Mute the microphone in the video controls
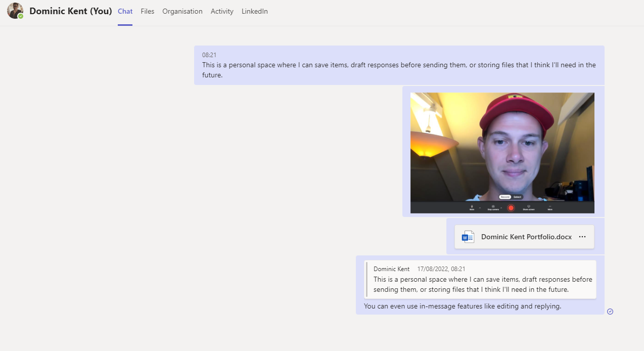This screenshot has width=644, height=351. 471,207
